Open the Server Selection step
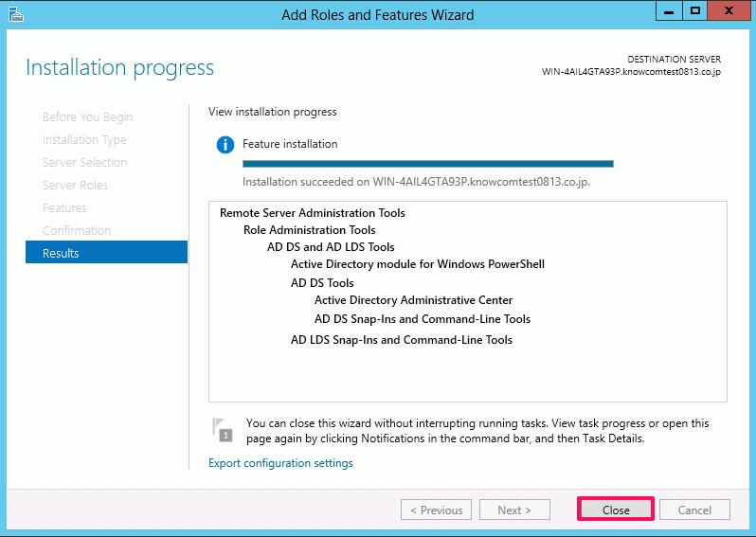Viewport: 756px width, 537px height. pos(85,163)
